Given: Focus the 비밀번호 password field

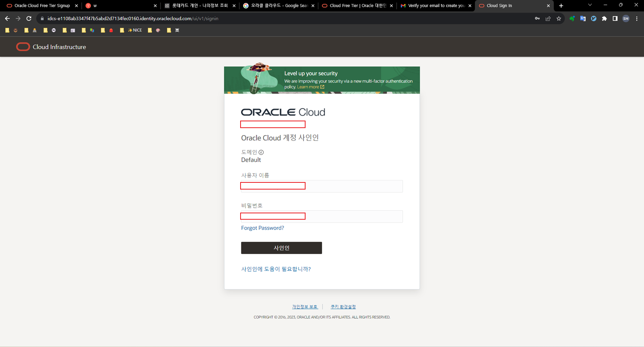Looking at the screenshot, I should tap(322, 217).
